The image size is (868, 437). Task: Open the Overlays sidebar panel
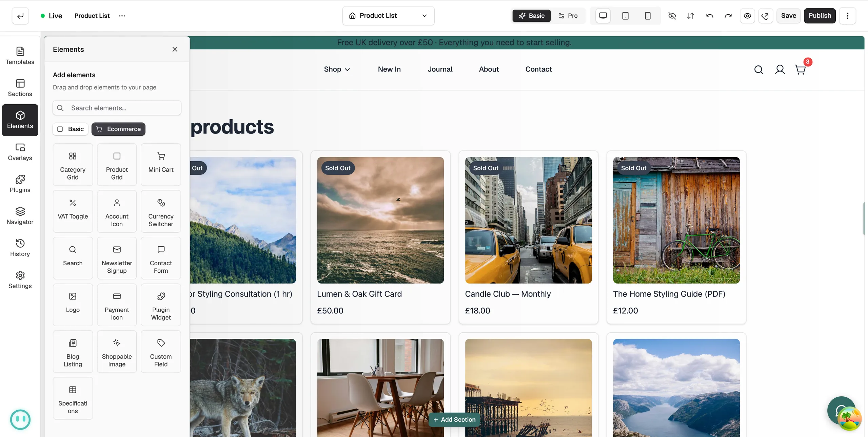(20, 152)
